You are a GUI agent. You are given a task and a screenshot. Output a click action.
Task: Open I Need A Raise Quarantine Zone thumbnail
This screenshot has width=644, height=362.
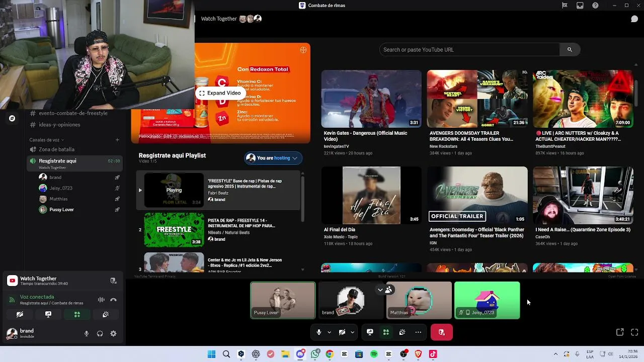583,195
